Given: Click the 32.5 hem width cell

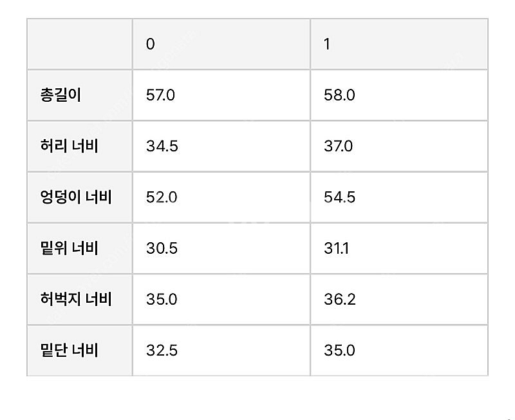Looking at the screenshot, I should 162,350.
